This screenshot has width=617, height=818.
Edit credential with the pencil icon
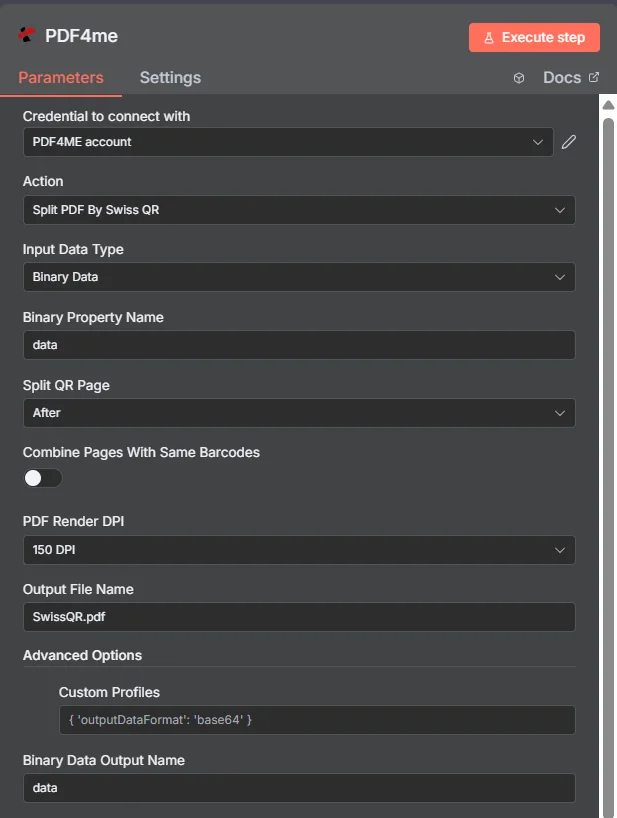coord(568,142)
